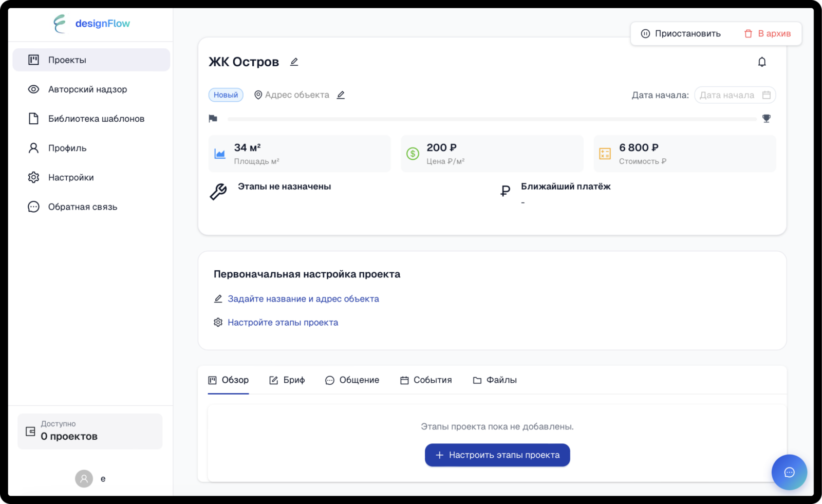
Task: Click the pencil icon next to ЖК Остров
Action: click(294, 62)
